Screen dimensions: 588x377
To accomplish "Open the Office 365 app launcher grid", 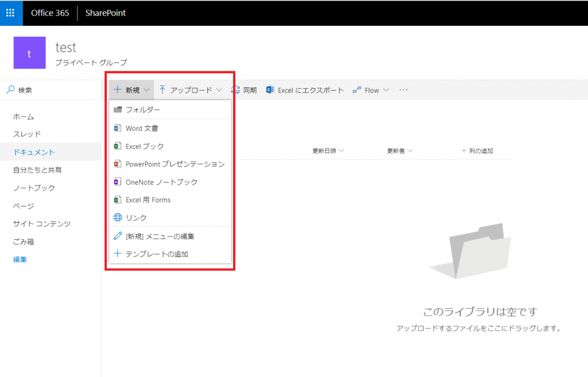I will [x=10, y=13].
